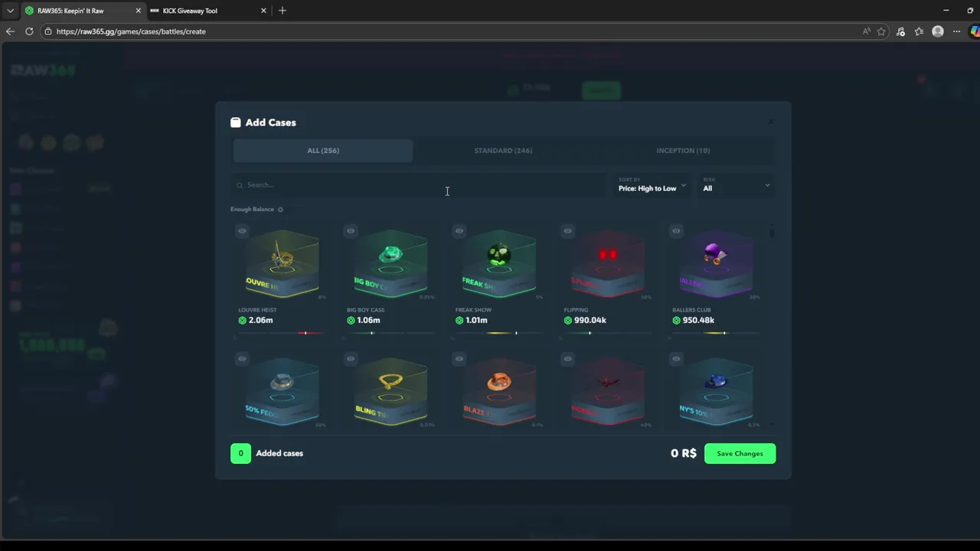This screenshot has width=980, height=551.
Task: Open the tab actions menu chevron
Action: tap(10, 11)
